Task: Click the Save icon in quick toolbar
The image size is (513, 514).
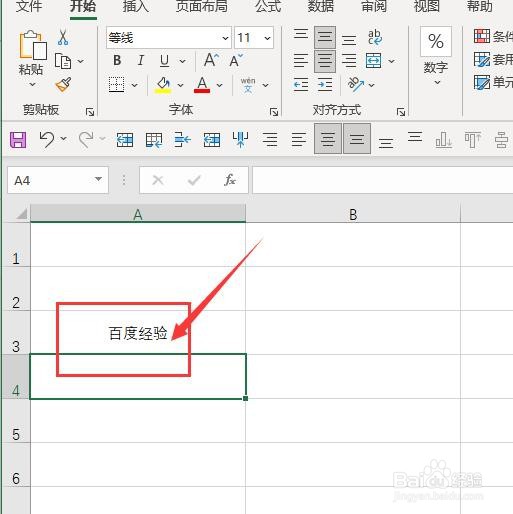Action: point(18,139)
